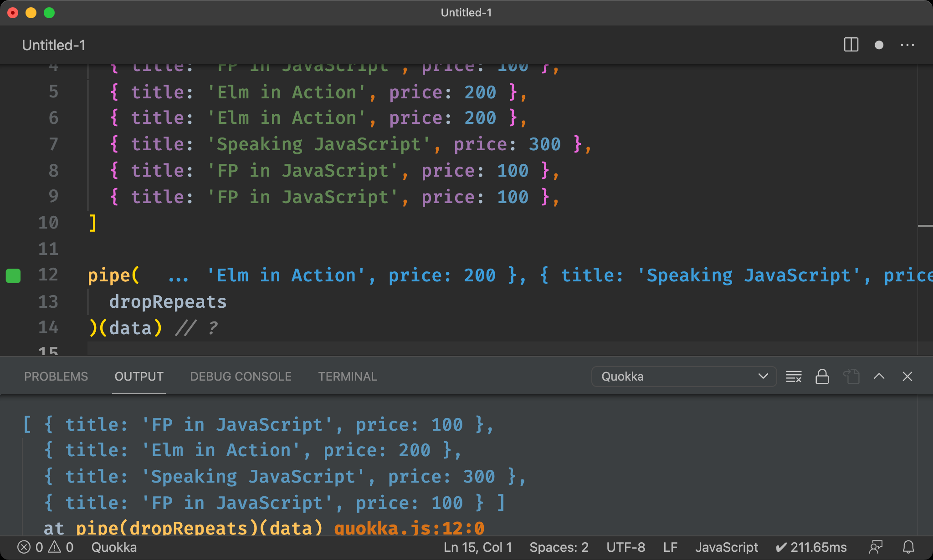Screen dimensions: 933x560
Task: Click the pipe( call on line 12
Action: pos(113,275)
